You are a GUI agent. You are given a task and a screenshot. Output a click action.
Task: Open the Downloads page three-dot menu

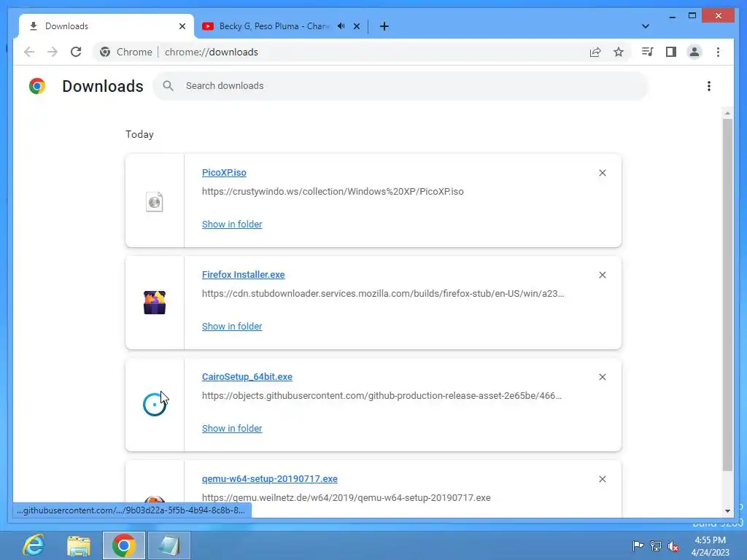(x=709, y=86)
